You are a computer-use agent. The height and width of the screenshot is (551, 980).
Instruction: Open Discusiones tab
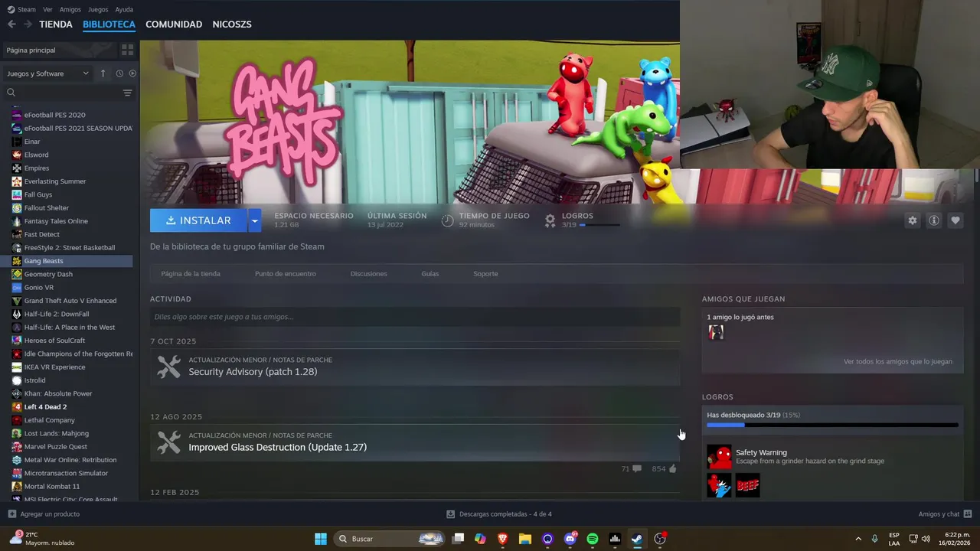369,274
